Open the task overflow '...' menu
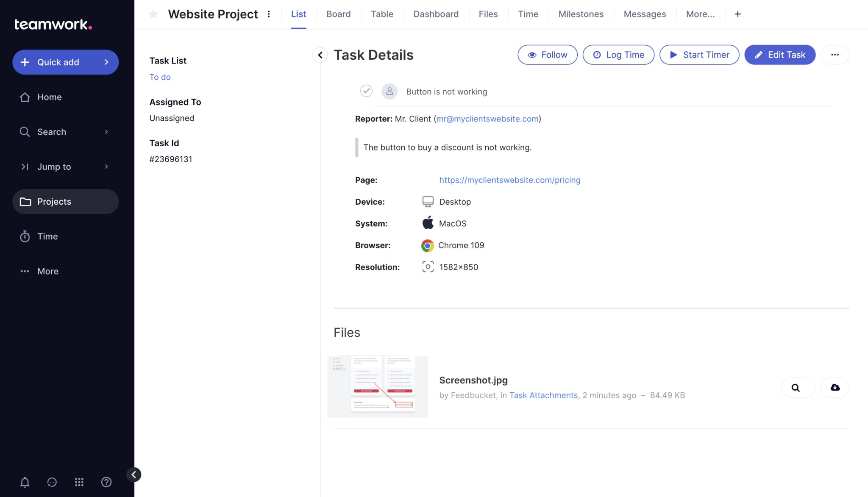This screenshot has height=497, width=868. [x=835, y=55]
